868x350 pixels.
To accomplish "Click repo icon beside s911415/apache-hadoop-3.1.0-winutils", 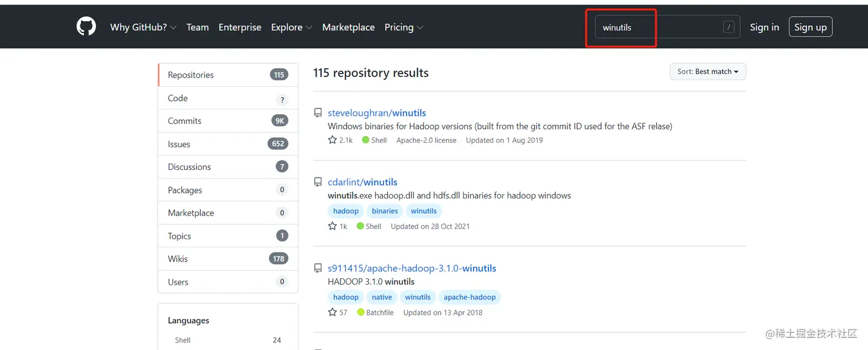I will tap(317, 268).
